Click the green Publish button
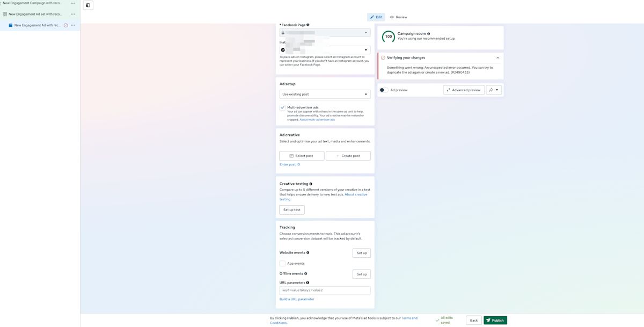Screen dimensions: 644x327 click(495, 320)
